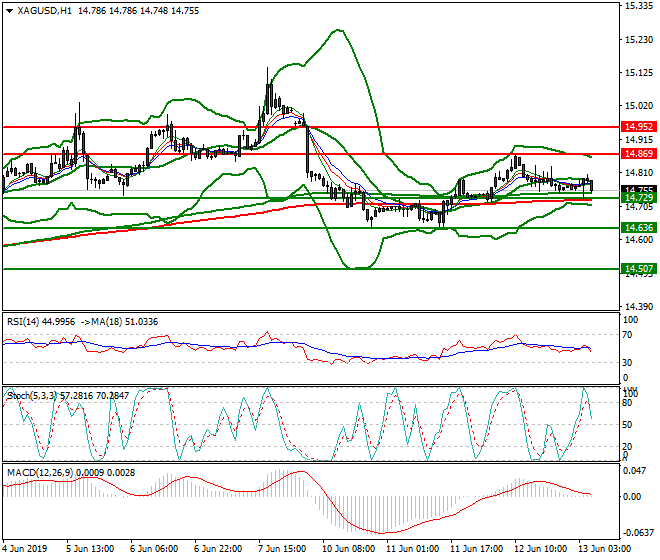This screenshot has width=660, height=560.
Task: Click the 15.125 price scale value
Action: click(639, 73)
